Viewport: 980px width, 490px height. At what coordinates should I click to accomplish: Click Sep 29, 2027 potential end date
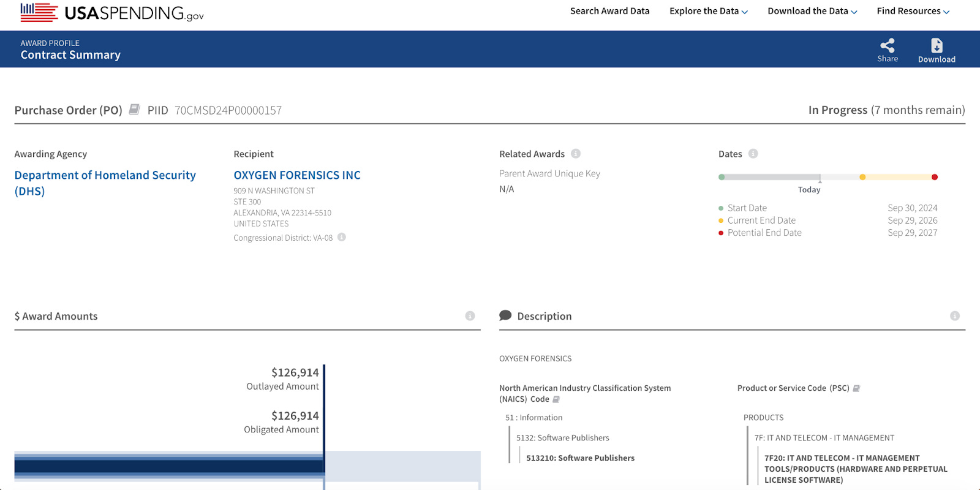point(913,233)
